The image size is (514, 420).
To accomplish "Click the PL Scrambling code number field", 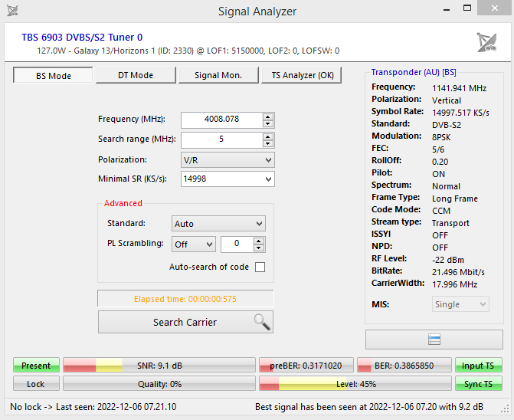I will (237, 244).
